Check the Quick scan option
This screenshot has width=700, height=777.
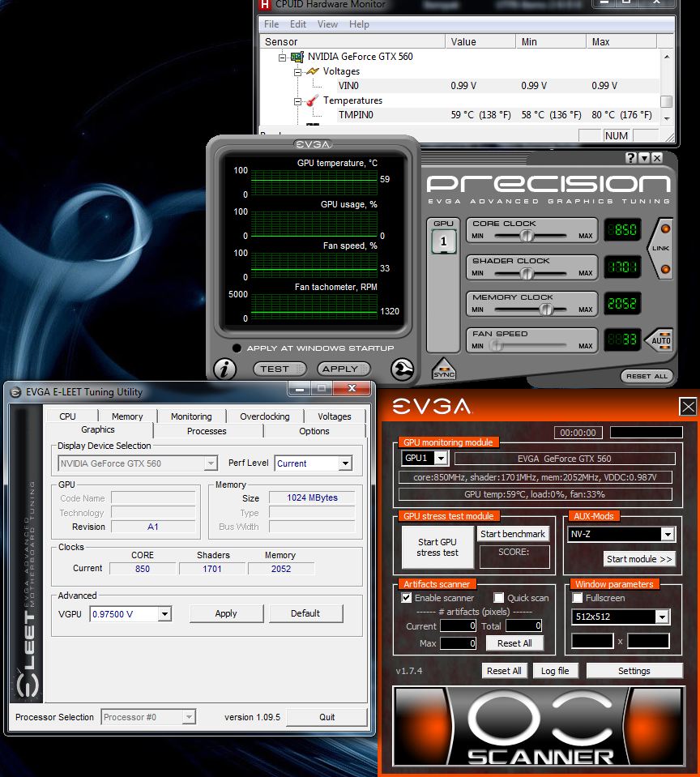(x=499, y=598)
